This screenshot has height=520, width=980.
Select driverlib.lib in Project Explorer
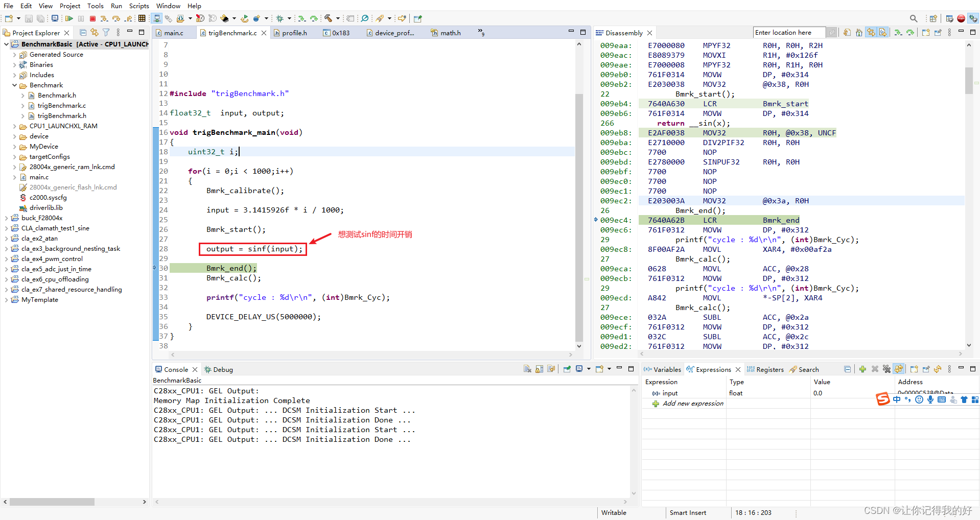46,208
